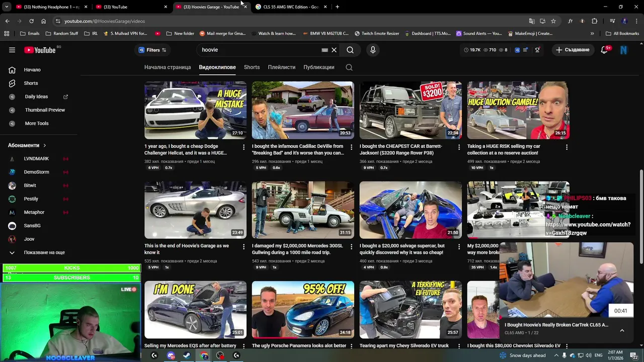The image size is (644, 362).
Task: Go back in browser history
Action: click(x=7, y=21)
